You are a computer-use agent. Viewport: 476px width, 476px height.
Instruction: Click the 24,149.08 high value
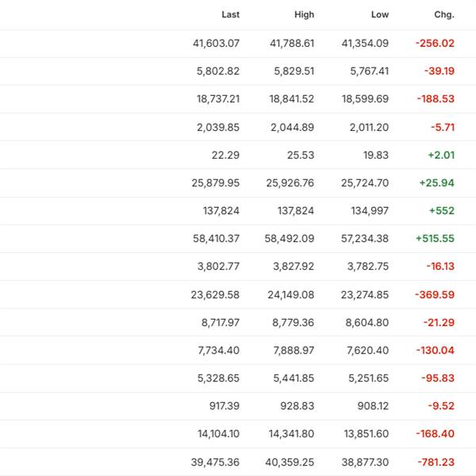(x=291, y=295)
